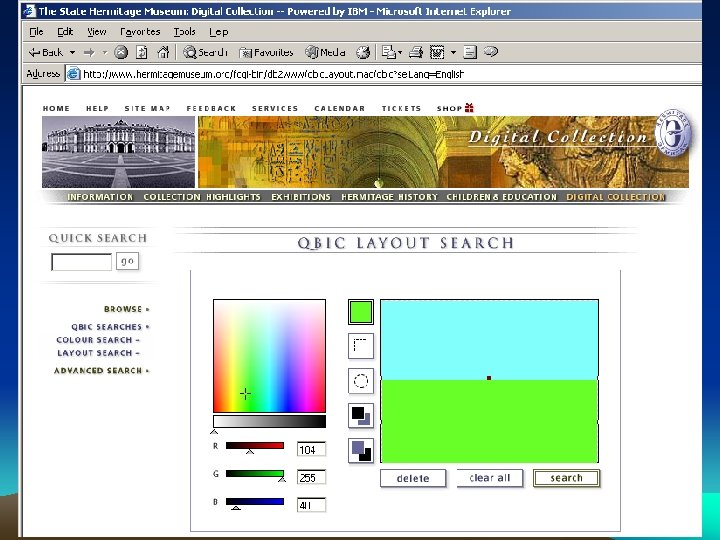Image resolution: width=720 pixels, height=540 pixels.
Task: Select the rectangle shape tool
Action: coord(361,346)
